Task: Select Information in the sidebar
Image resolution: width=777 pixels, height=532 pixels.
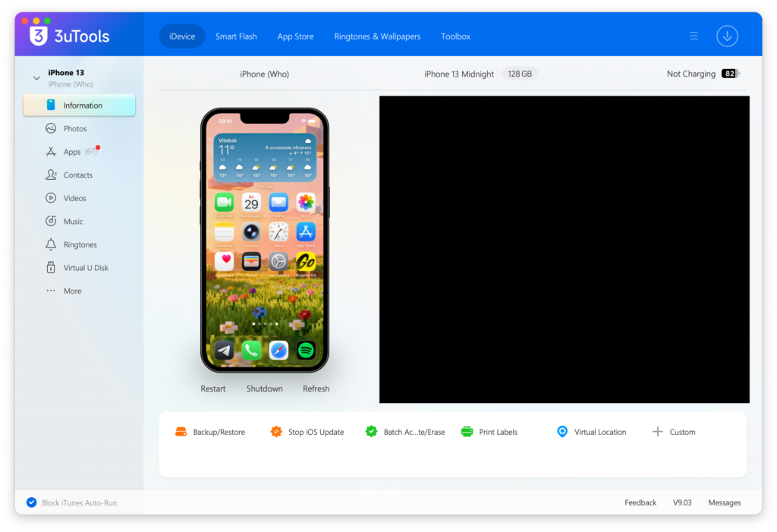Action: pos(79,105)
